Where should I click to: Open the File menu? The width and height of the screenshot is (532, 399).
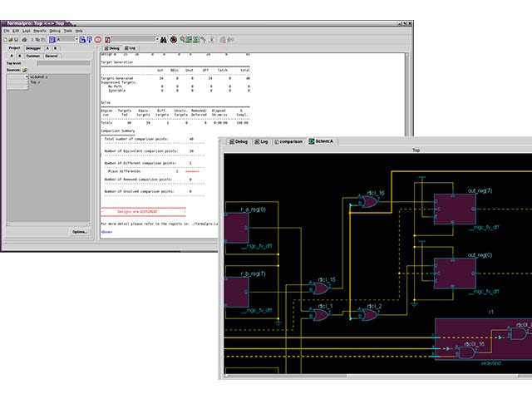click(x=7, y=31)
